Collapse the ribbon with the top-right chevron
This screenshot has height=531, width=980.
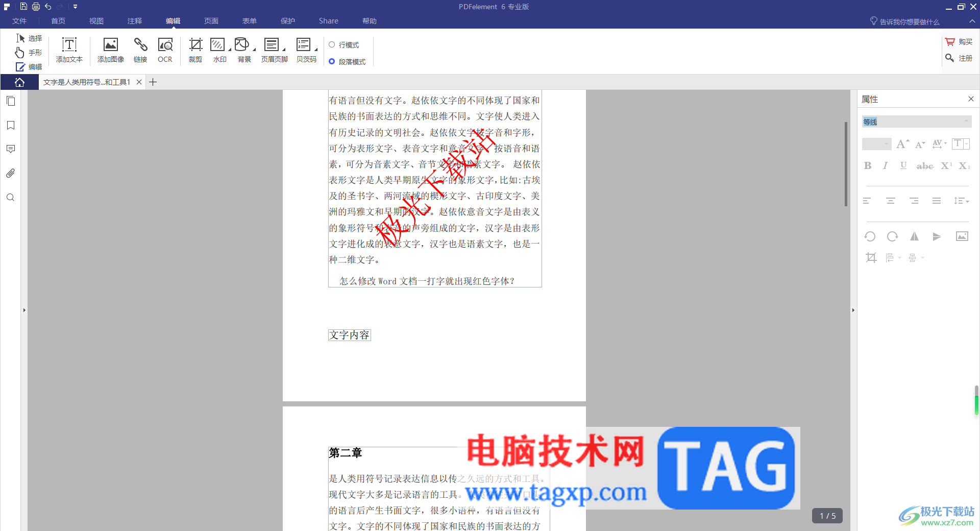point(972,21)
